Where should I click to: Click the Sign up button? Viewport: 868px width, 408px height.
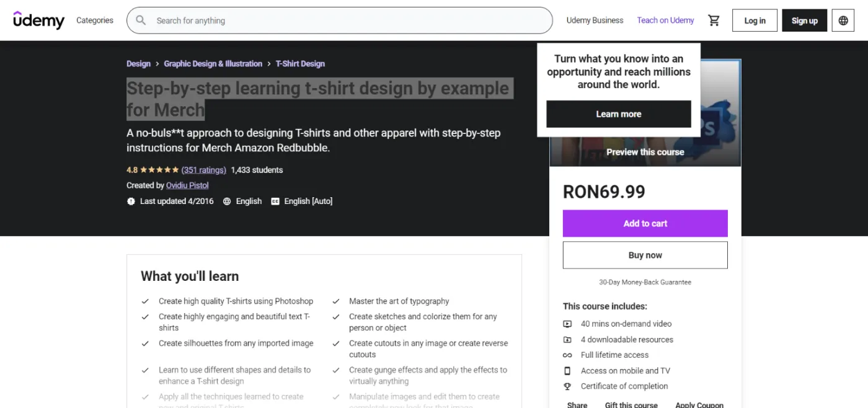tap(804, 20)
